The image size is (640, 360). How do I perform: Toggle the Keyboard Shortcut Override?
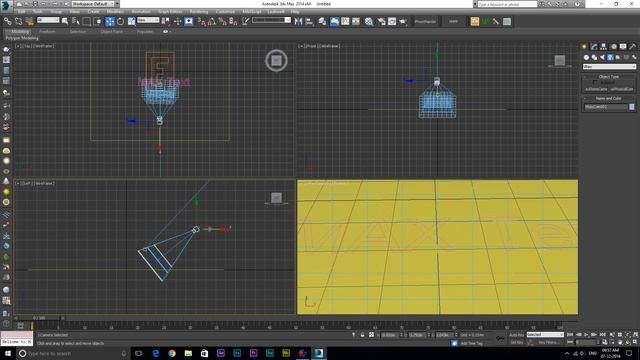[189, 21]
